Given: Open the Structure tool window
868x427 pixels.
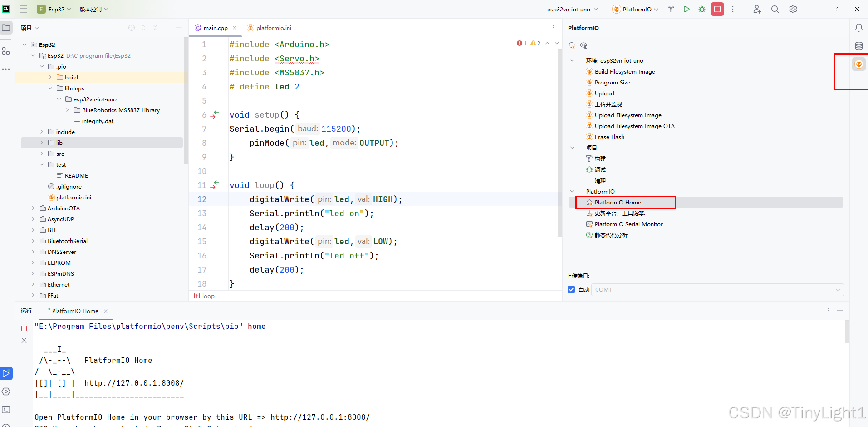Looking at the screenshot, I should (x=6, y=51).
